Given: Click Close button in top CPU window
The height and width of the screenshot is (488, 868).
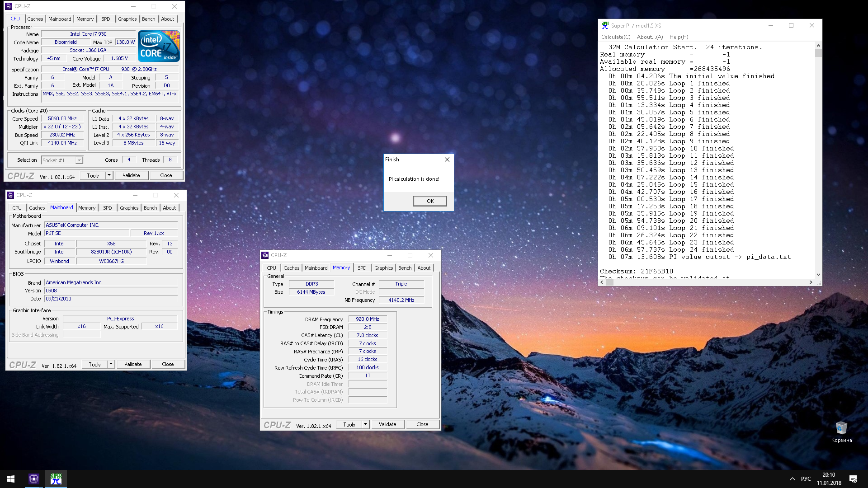Looking at the screenshot, I should tap(166, 175).
